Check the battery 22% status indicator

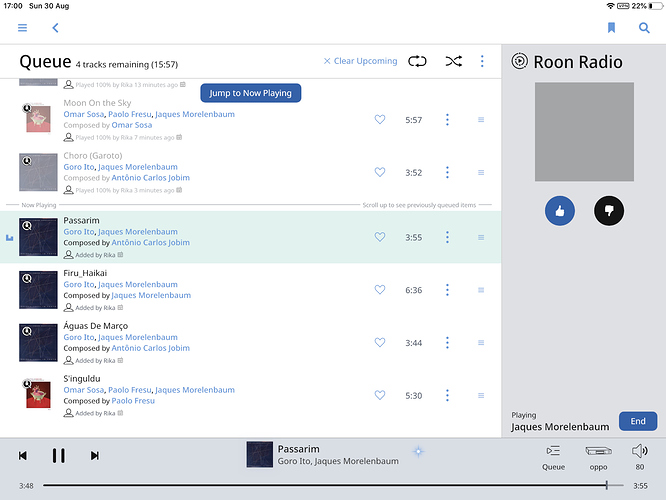[x=646, y=6]
